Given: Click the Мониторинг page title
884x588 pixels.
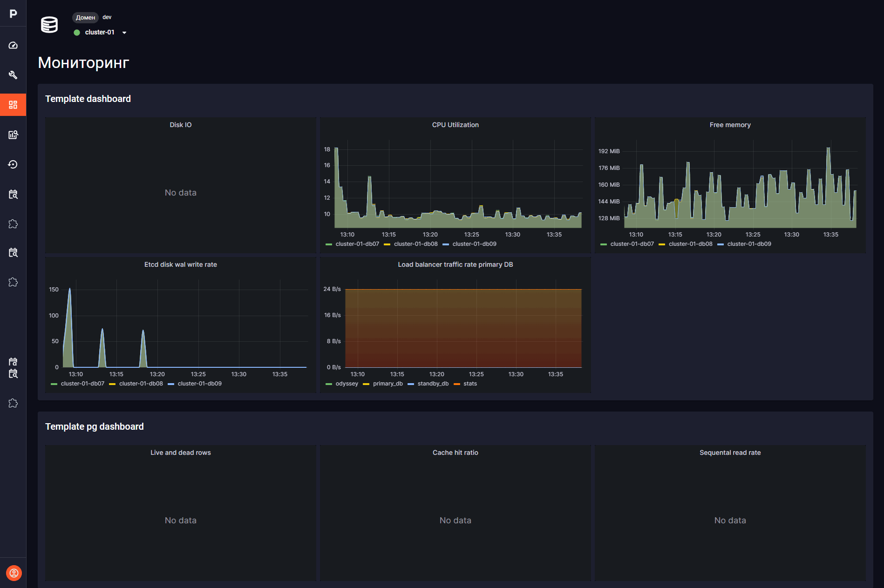Looking at the screenshot, I should 83,62.
